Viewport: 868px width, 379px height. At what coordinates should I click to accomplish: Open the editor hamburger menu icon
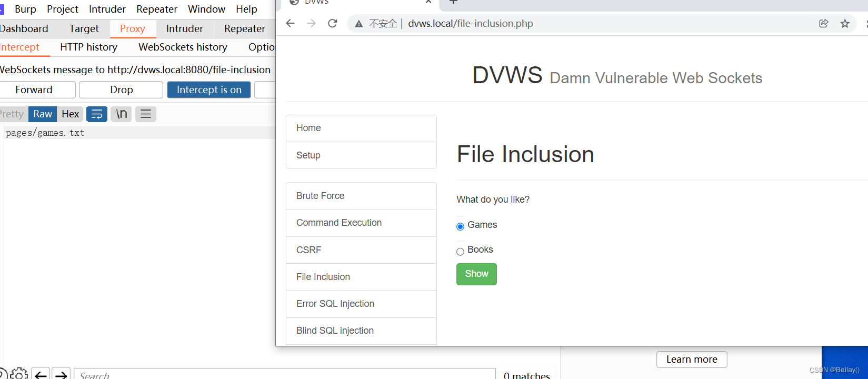(x=146, y=114)
